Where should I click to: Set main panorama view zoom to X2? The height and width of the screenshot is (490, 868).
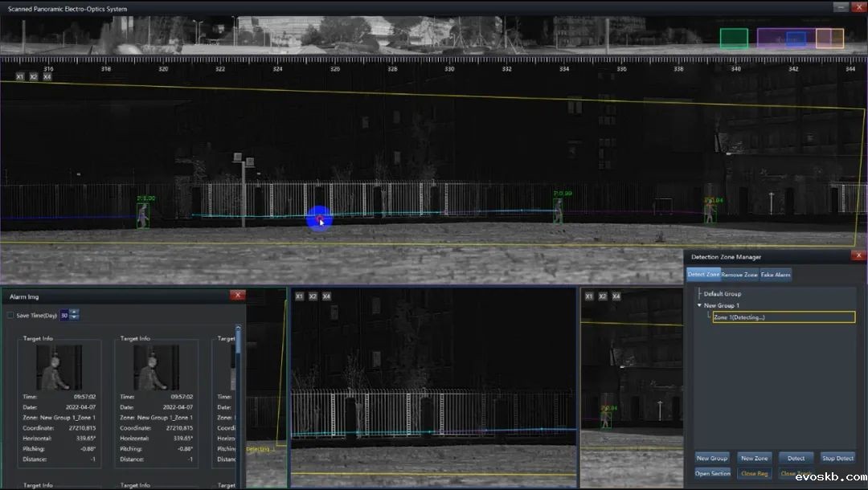point(34,77)
